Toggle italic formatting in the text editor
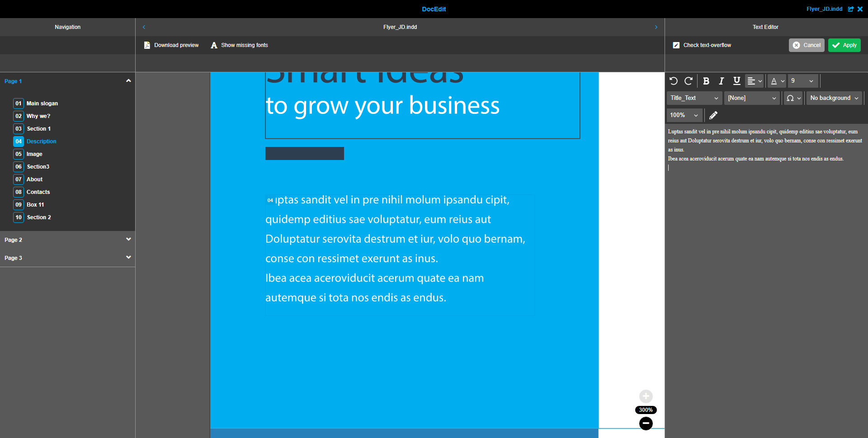This screenshot has height=438, width=868. coord(722,81)
